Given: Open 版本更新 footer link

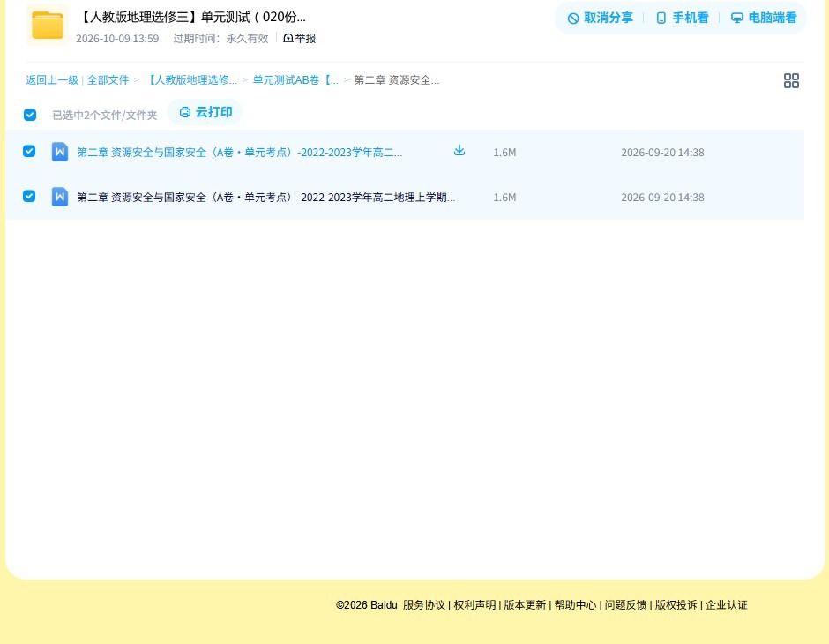Looking at the screenshot, I should (x=525, y=605).
